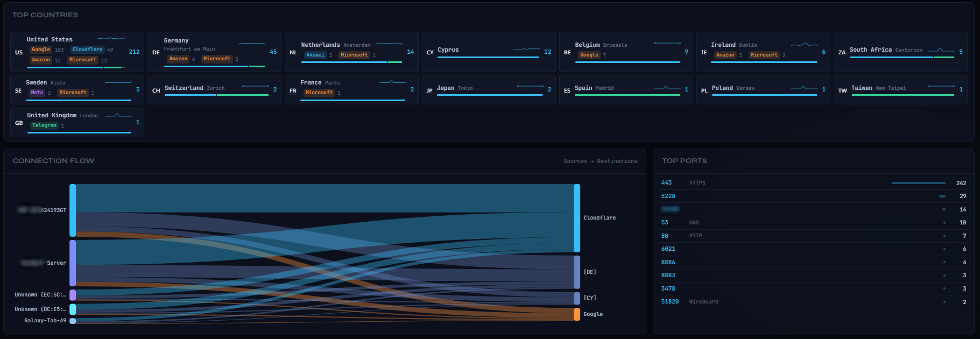Open the South Africa country card
The height and width of the screenshot is (339, 980).
click(900, 52)
